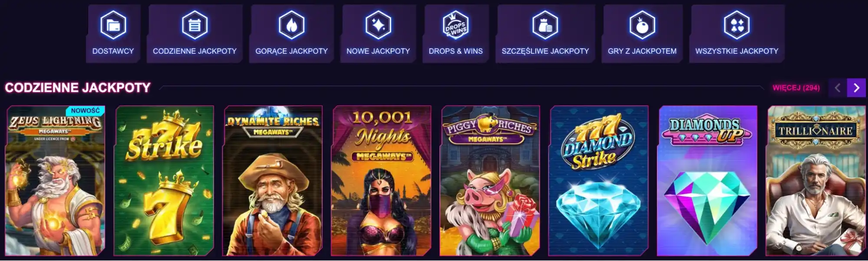
Task: Go back with the left carousel arrow
Action: 838,88
